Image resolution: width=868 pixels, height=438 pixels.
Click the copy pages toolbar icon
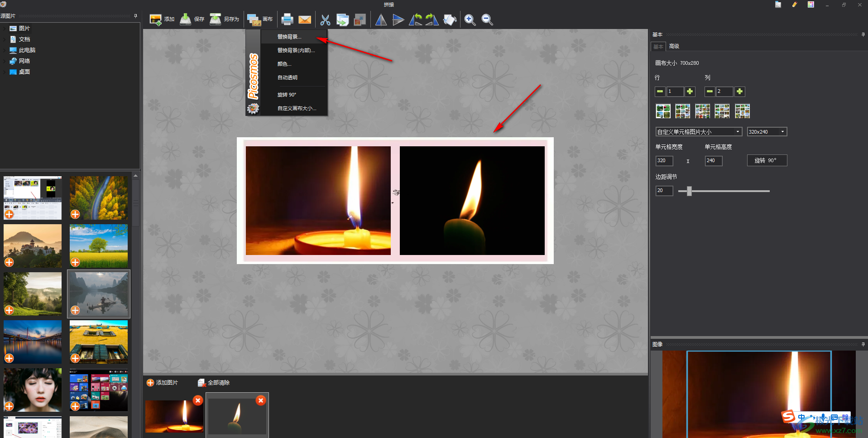(x=342, y=19)
